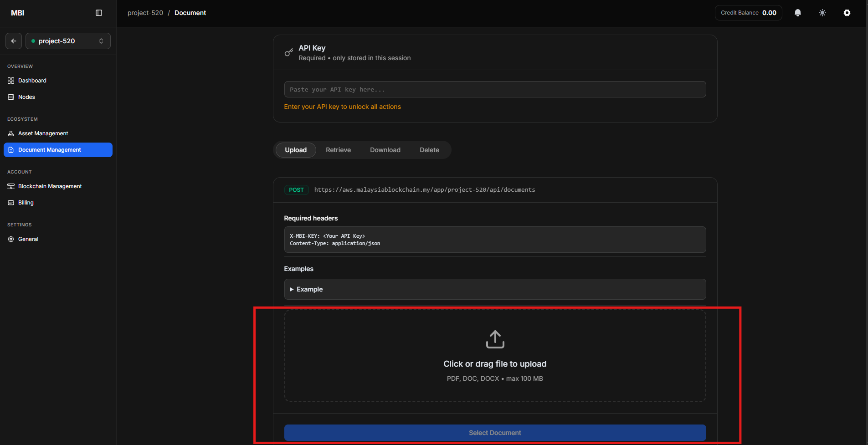
Task: Open settings via the gear icon
Action: (847, 12)
